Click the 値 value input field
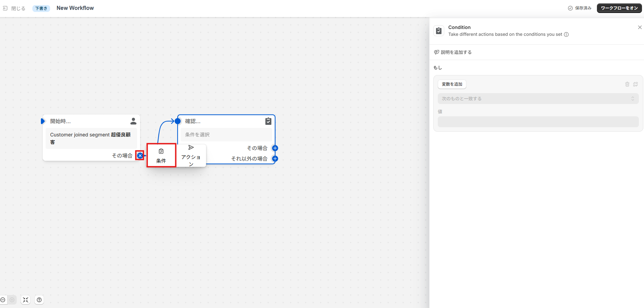Image resolution: width=644 pixels, height=308 pixels. (538, 122)
